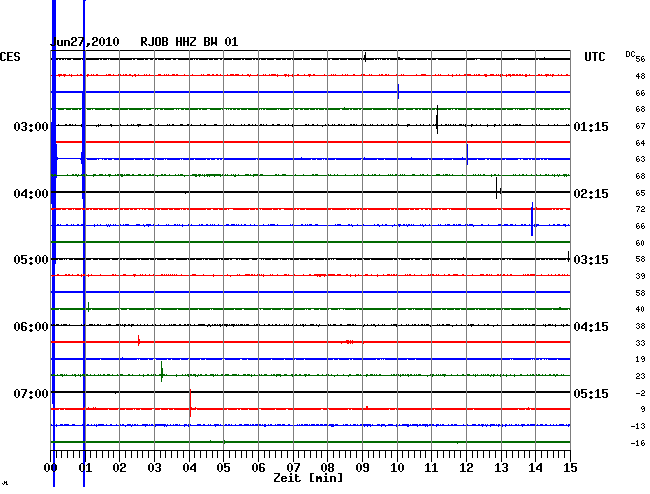Select minute 07 on the time axis

coord(293,468)
